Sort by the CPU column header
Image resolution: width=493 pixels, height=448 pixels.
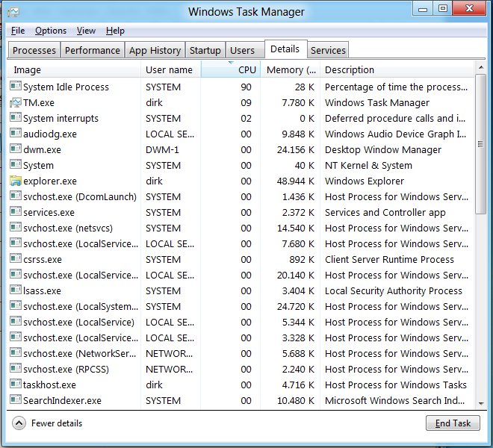(231, 69)
